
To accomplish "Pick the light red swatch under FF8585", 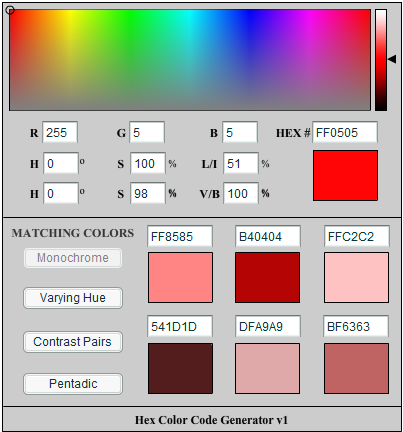I will click(180, 277).
